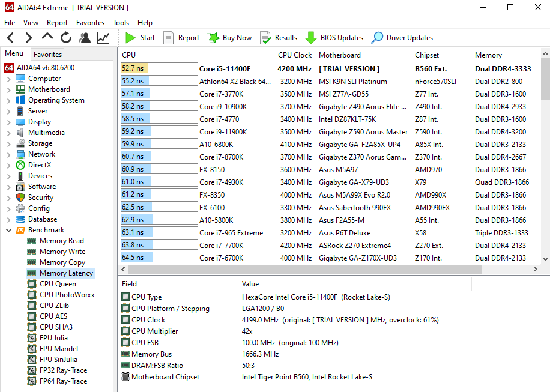
Task: Click the up-level arrow icon
Action: click(x=47, y=36)
